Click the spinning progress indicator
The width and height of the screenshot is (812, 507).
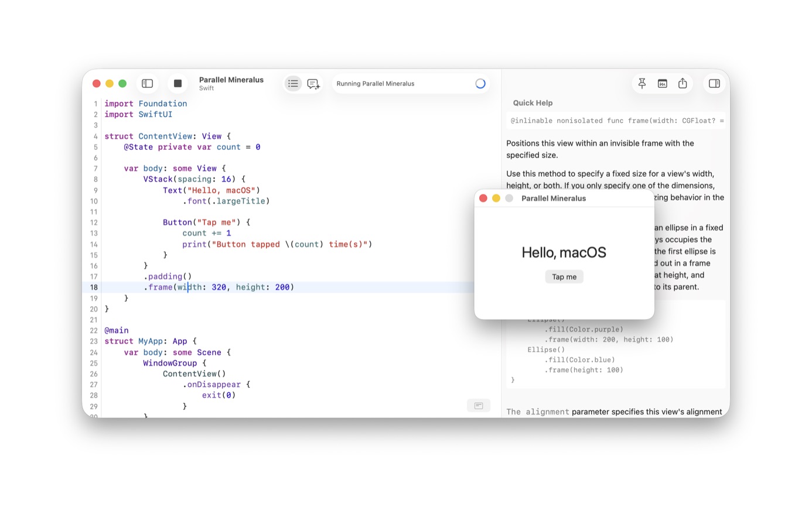point(480,84)
